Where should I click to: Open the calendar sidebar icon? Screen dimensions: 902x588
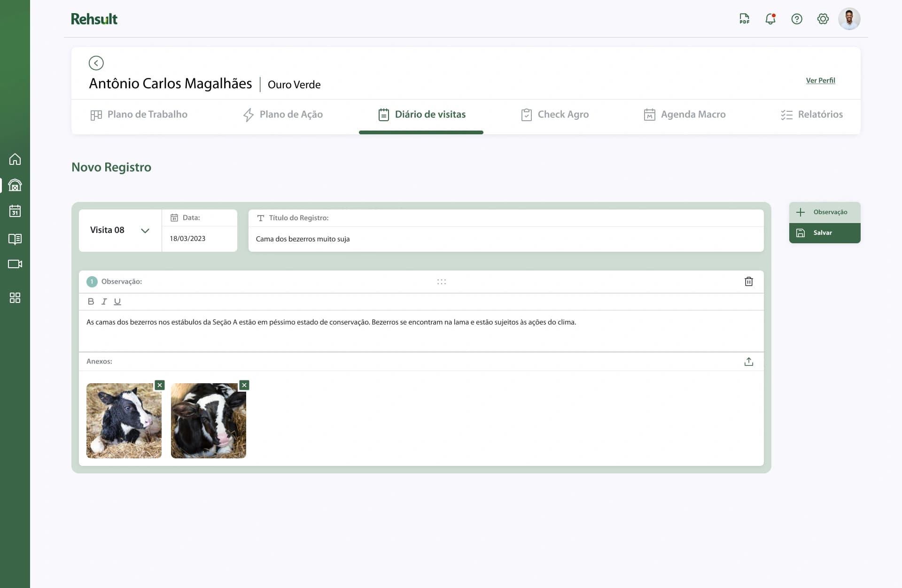point(15,211)
